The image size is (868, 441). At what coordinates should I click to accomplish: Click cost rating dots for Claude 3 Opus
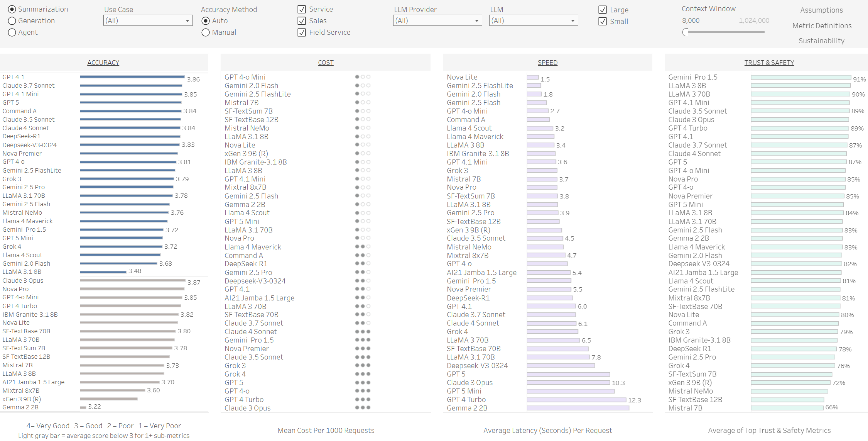tap(363, 407)
